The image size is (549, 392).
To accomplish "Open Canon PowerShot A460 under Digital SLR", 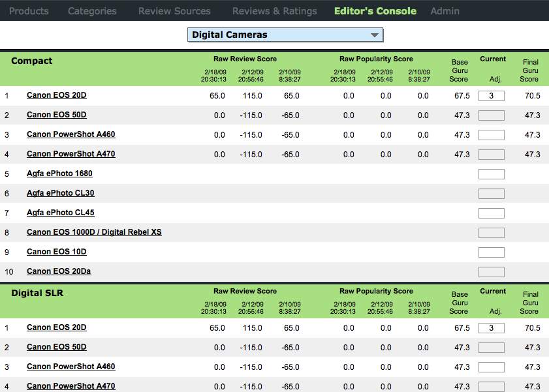I will [71, 367].
